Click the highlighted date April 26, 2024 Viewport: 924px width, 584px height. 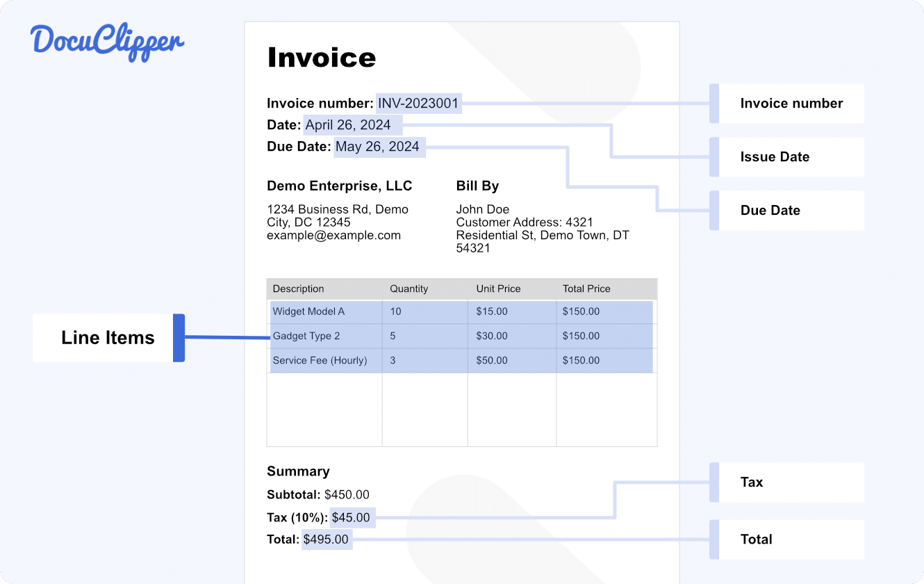[x=352, y=124]
